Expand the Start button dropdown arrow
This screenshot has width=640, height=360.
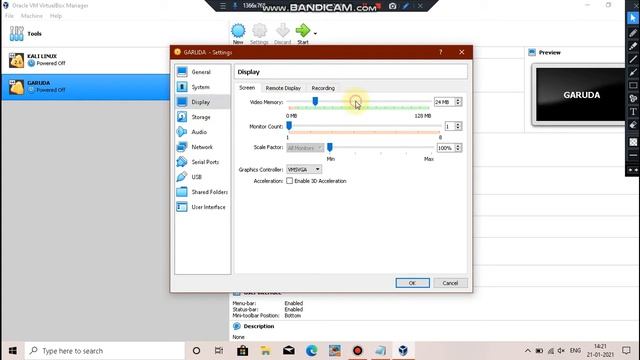[315, 33]
